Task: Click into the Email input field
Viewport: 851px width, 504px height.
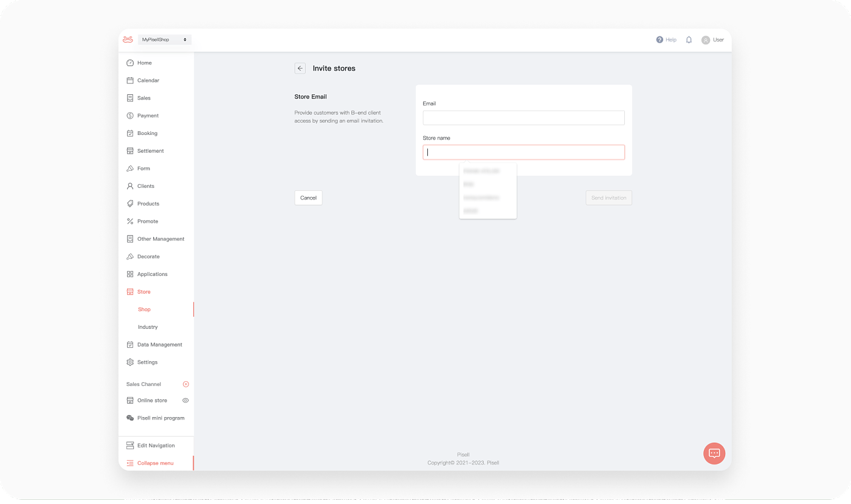Action: coord(523,118)
